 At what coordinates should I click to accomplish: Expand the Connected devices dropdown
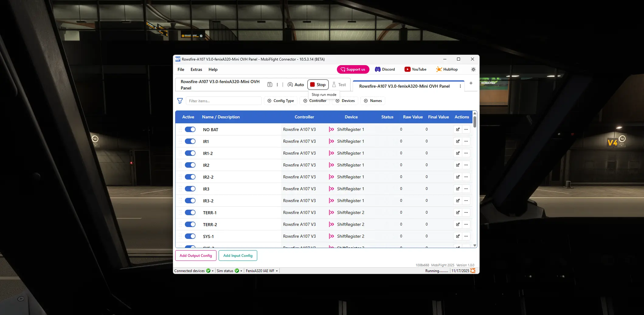(213, 271)
